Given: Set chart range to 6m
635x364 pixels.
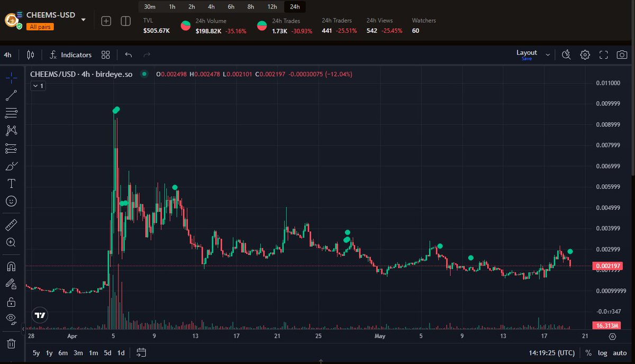Looking at the screenshot, I should pos(63,353).
